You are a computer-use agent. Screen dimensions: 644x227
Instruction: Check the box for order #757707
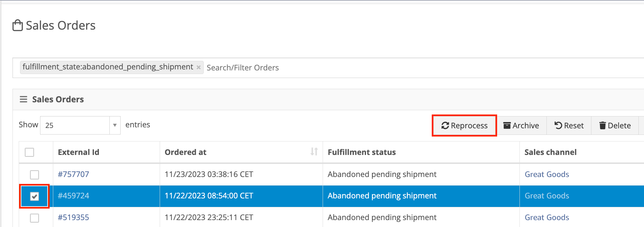pos(34,174)
